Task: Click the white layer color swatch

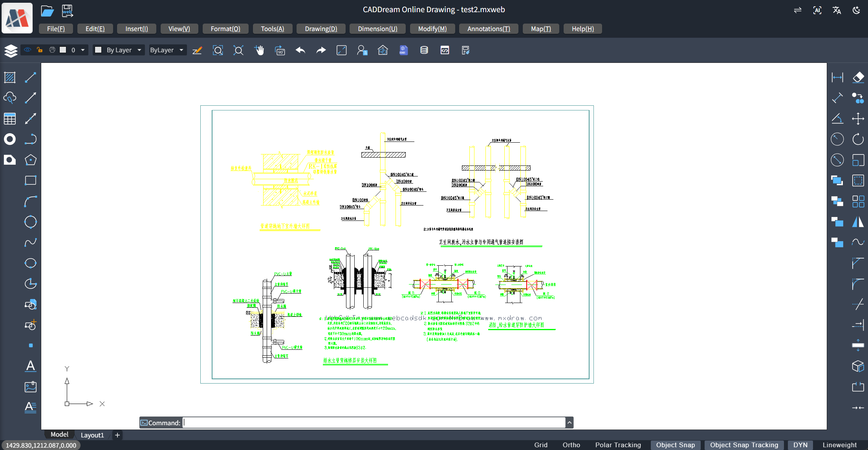Action: [x=63, y=50]
